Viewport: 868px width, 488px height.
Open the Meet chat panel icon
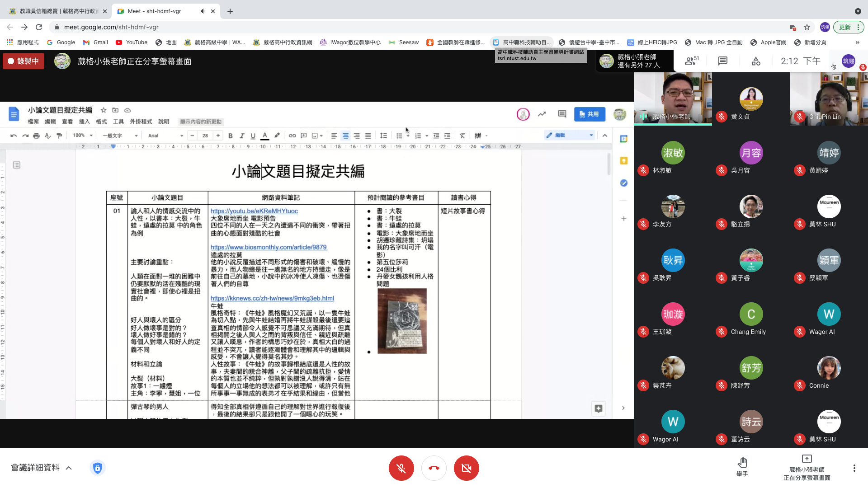[x=722, y=61]
